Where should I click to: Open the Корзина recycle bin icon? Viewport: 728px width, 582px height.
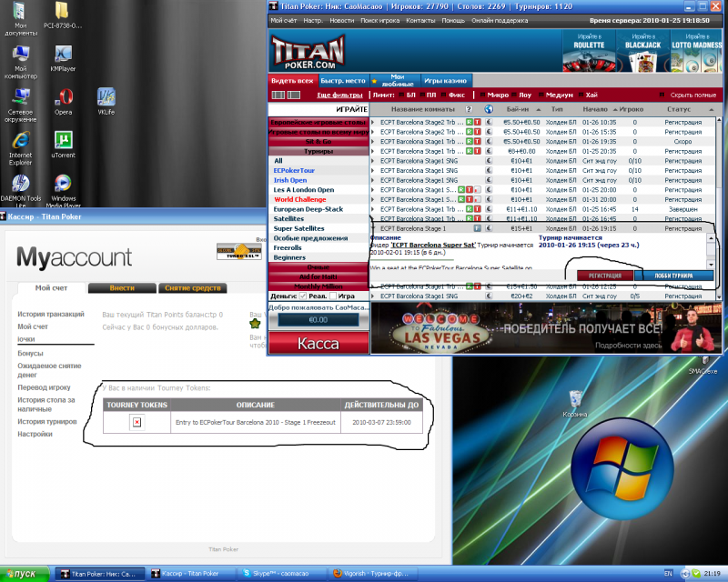pos(575,404)
